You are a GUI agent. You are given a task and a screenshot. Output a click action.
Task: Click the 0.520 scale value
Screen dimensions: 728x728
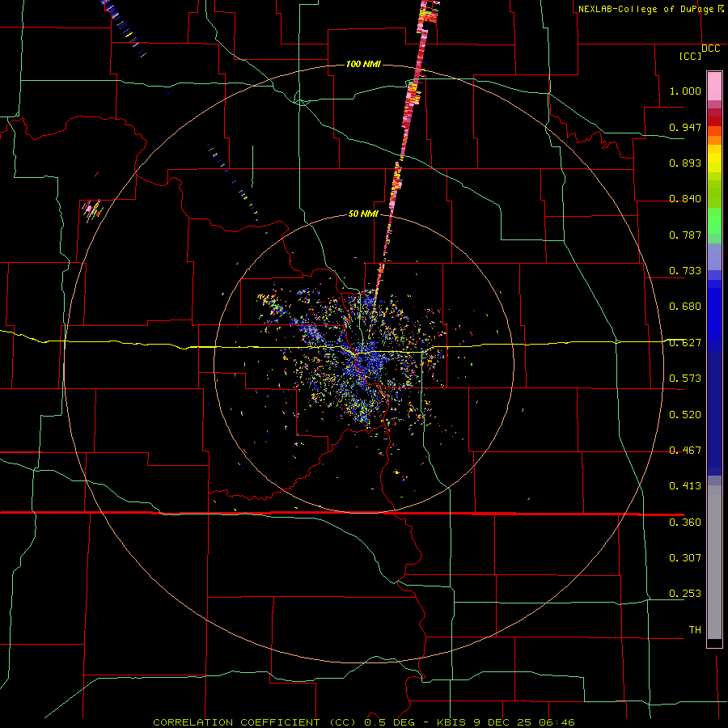coord(685,415)
